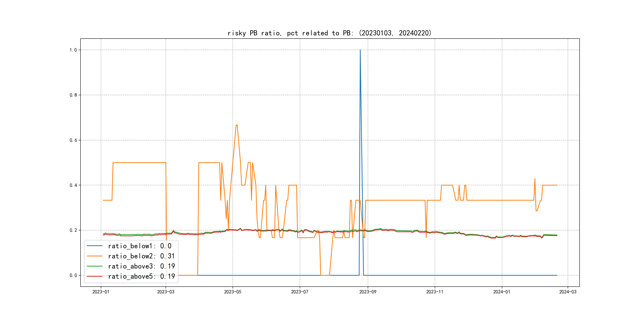
Task: Click the 2023-01 x-axis tick label
Action: (x=101, y=292)
